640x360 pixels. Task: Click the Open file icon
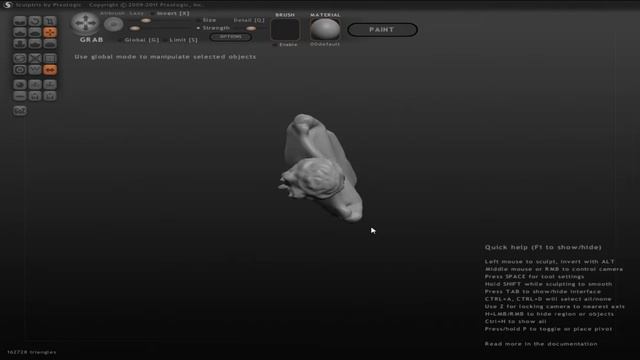click(x=35, y=96)
